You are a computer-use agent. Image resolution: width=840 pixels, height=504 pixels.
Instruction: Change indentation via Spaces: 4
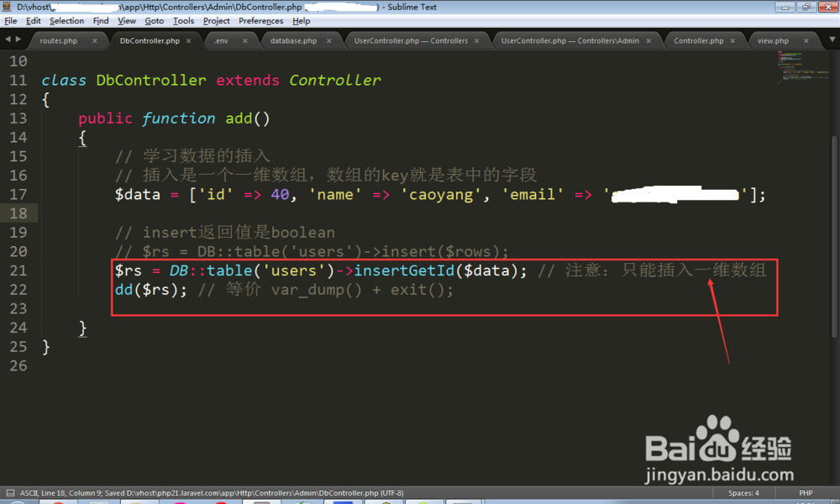click(x=743, y=493)
